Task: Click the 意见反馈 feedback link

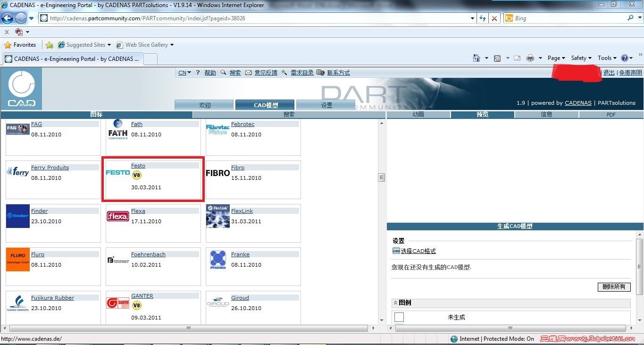Action: click(266, 73)
